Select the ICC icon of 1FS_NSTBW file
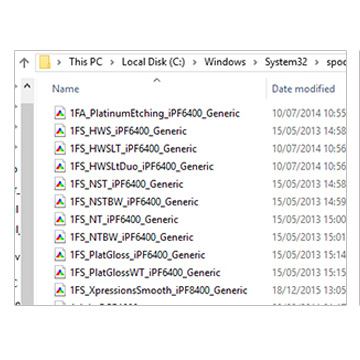 click(x=60, y=202)
